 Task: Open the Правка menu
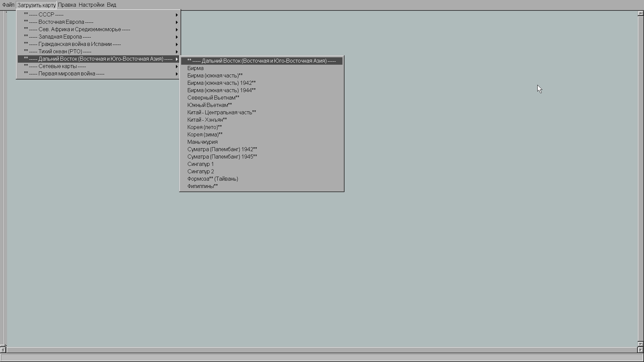tap(67, 5)
